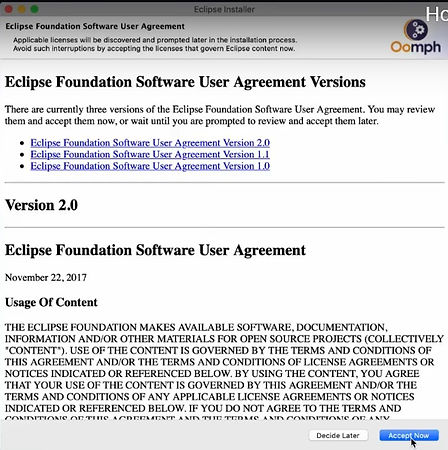
Task: Click the green zoom window button
Action: (x=34, y=9)
